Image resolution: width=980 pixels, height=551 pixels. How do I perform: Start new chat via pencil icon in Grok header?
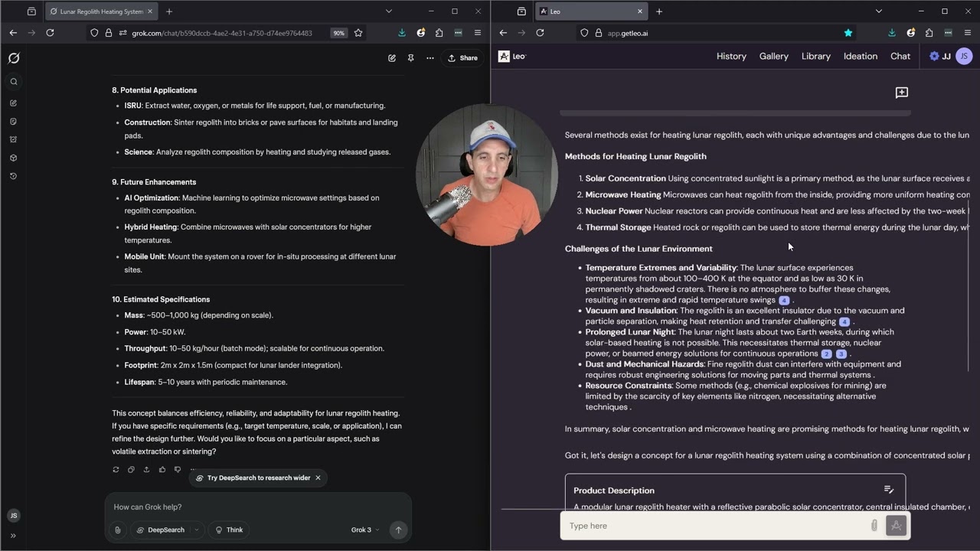point(392,58)
